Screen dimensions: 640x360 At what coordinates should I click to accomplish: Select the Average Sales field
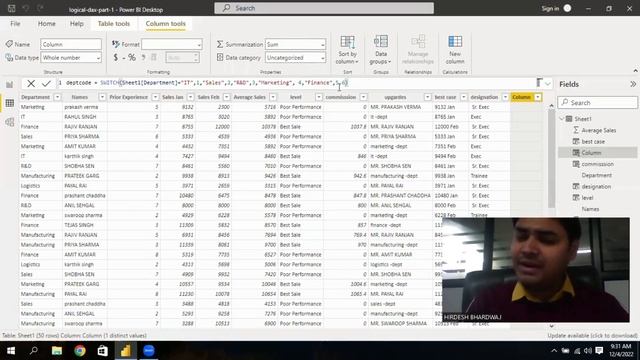click(x=599, y=130)
